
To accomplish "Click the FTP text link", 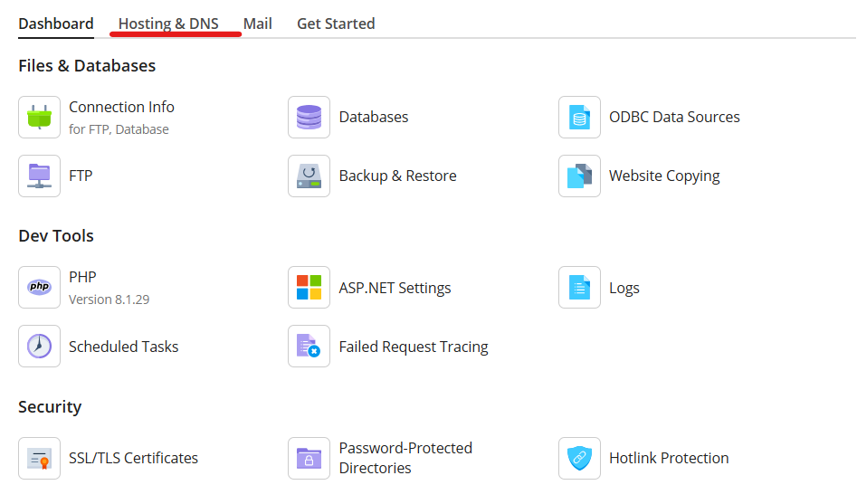I will click(x=81, y=176).
